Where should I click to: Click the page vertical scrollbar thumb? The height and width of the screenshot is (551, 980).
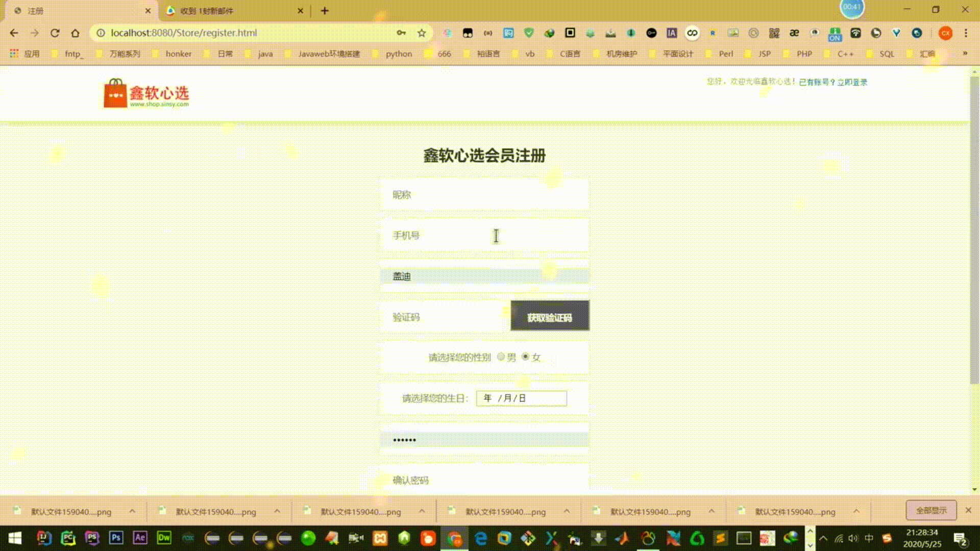coord(974,230)
